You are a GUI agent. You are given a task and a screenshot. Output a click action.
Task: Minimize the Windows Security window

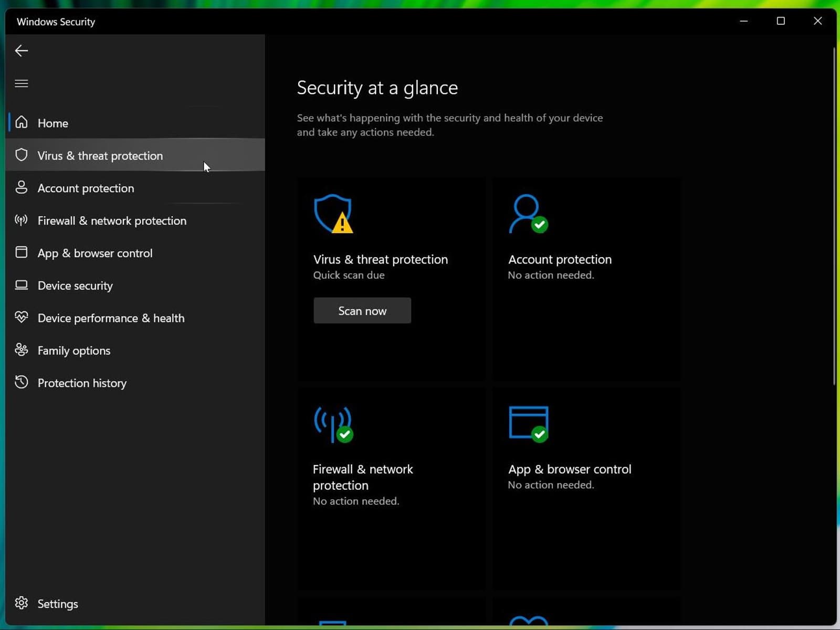coord(744,21)
